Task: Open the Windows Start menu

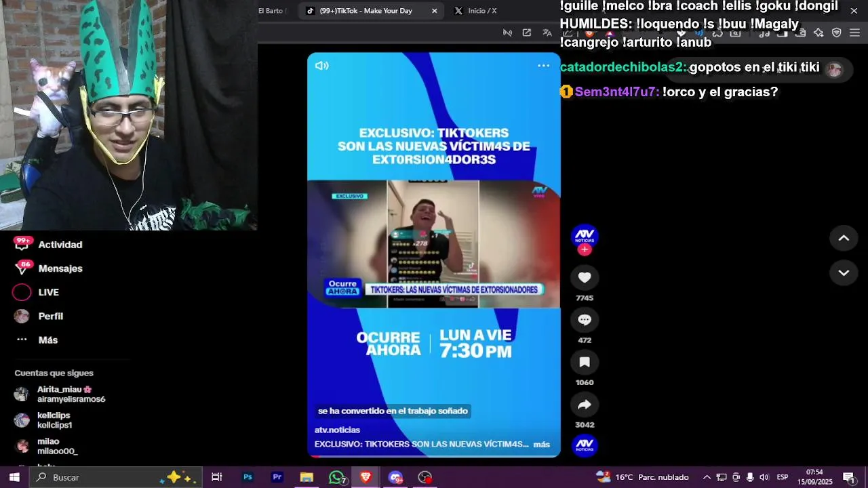Action: click(x=14, y=477)
